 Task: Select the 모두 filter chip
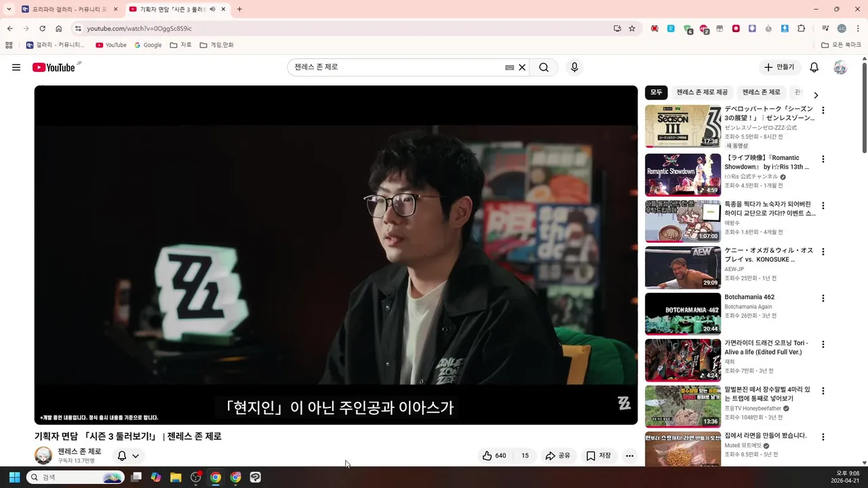pos(656,92)
